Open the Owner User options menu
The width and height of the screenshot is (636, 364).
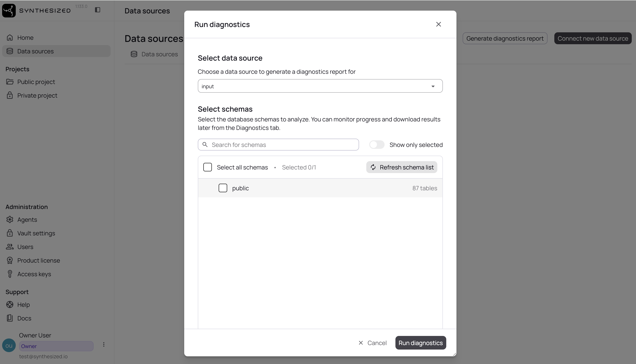(x=104, y=344)
